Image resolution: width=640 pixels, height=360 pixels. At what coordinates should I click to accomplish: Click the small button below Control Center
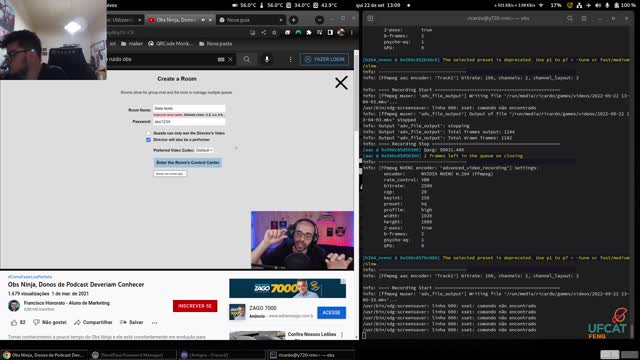click(x=170, y=174)
